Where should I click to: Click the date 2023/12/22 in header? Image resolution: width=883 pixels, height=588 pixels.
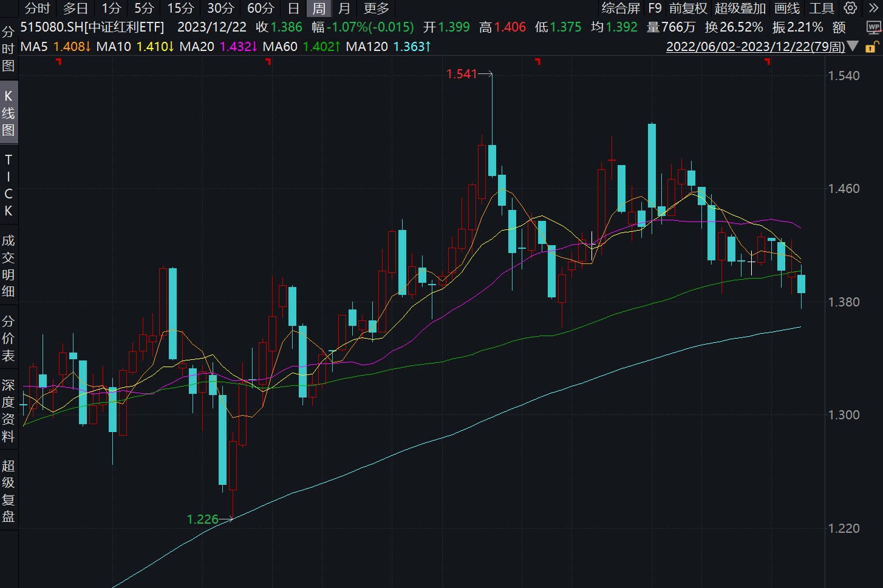tap(212, 27)
